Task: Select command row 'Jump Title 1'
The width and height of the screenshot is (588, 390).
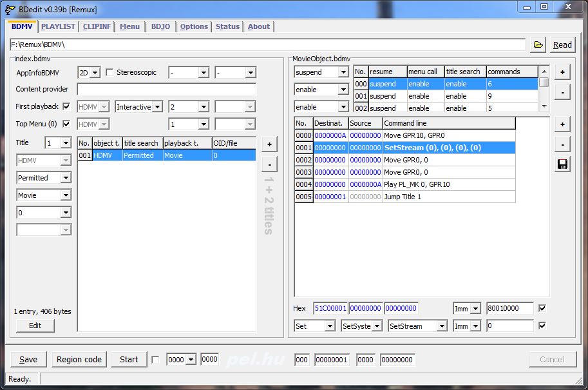Action: pyautogui.click(x=405, y=197)
